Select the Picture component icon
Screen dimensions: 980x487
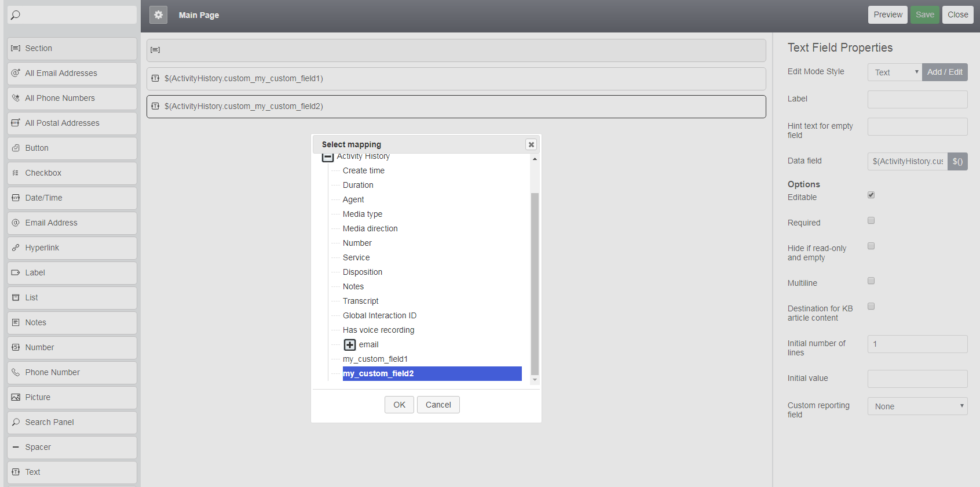(16, 397)
